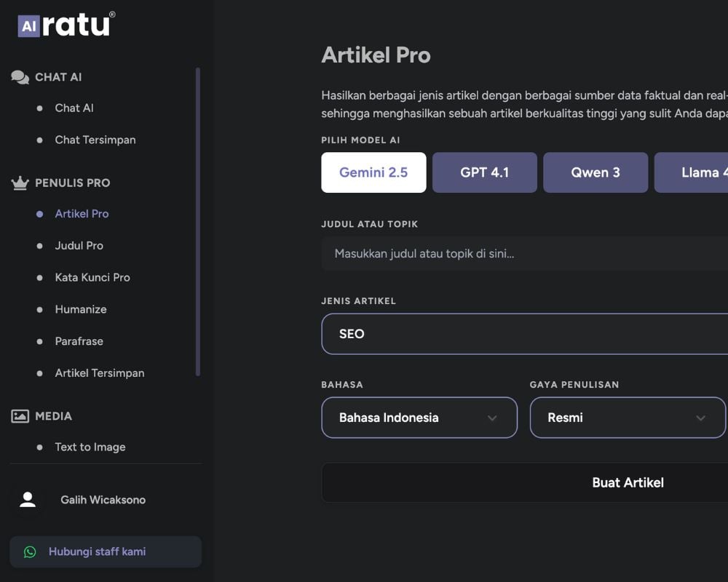Open the Parafrase tool
This screenshot has height=582, width=728.
click(x=79, y=341)
